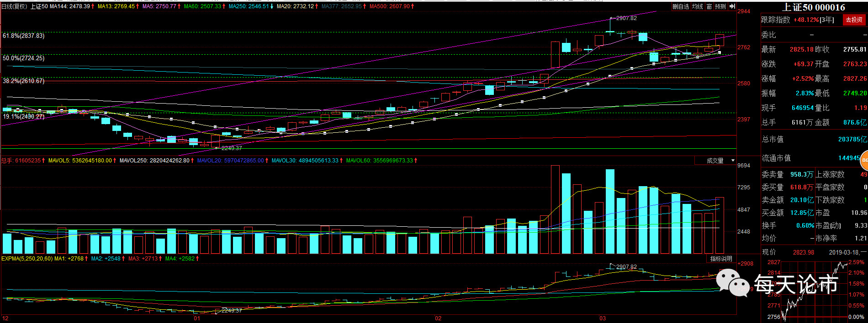868x323 pixels.
Task: Click the jump-to-latest arrow icon
Action: pyautogui.click(x=732, y=6)
